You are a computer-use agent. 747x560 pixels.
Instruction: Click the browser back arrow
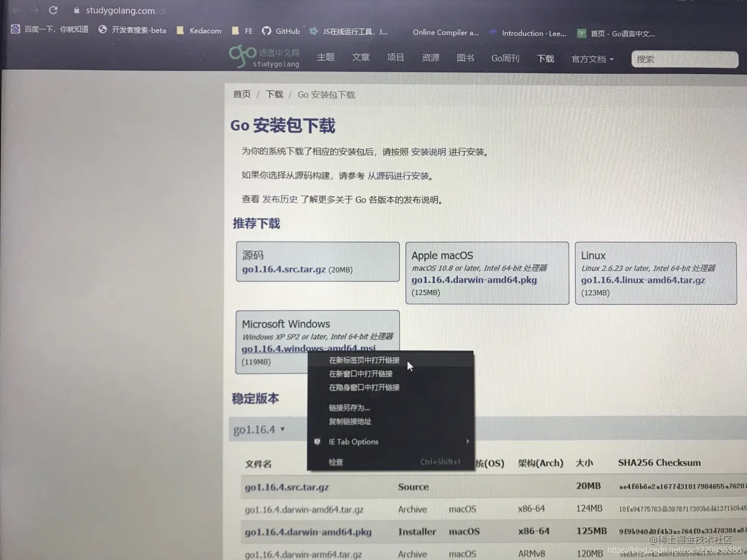(16, 9)
